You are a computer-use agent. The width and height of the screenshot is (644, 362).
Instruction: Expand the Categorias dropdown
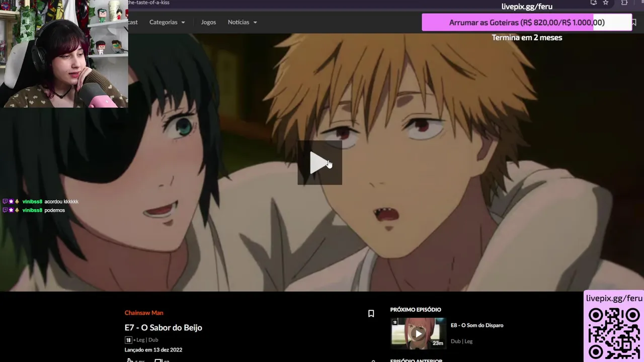[x=167, y=22]
